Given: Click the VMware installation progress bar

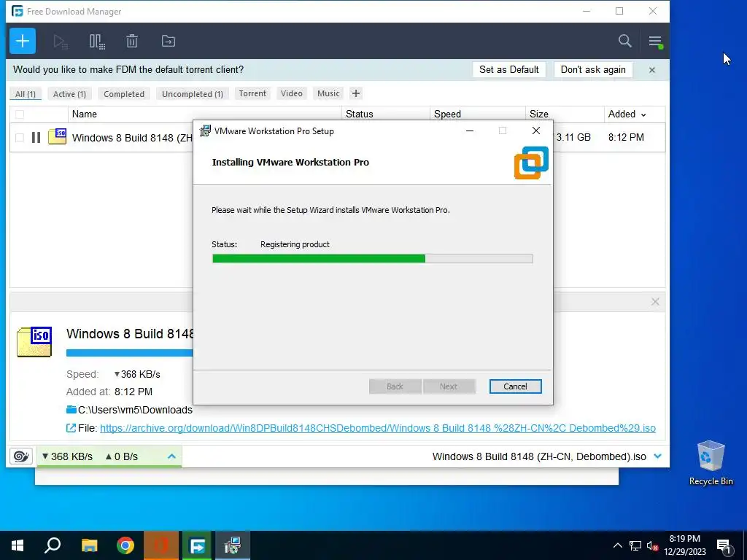Looking at the screenshot, I should click(373, 259).
